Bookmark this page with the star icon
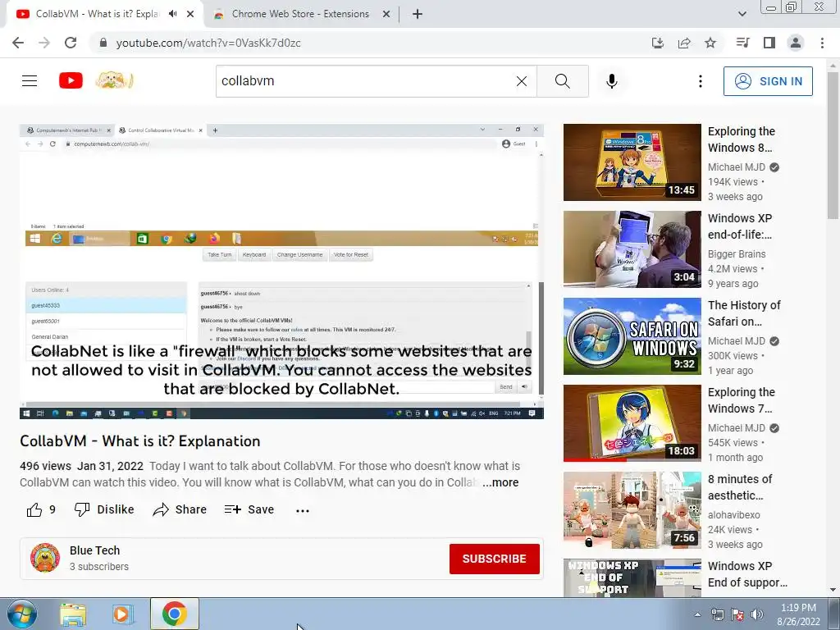This screenshot has width=840, height=630. [x=710, y=43]
